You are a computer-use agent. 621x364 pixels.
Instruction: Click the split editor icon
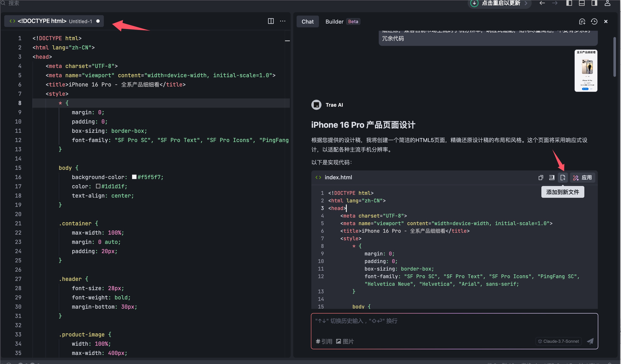[270, 21]
